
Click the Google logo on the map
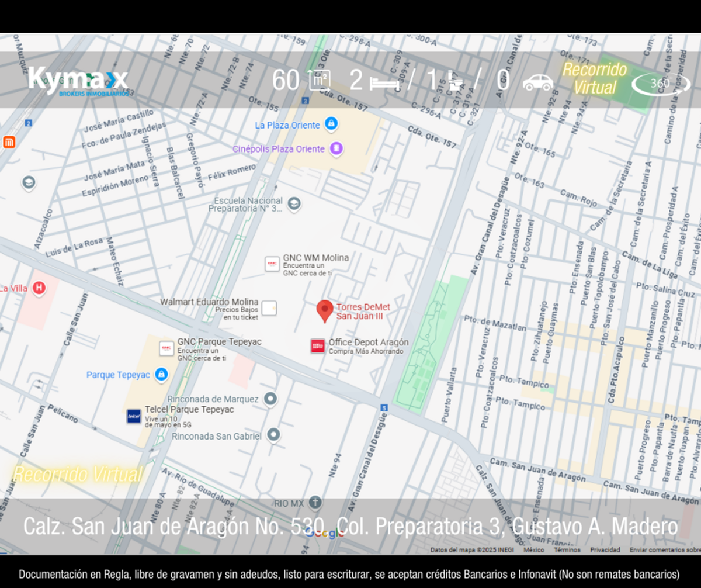pos(325,533)
